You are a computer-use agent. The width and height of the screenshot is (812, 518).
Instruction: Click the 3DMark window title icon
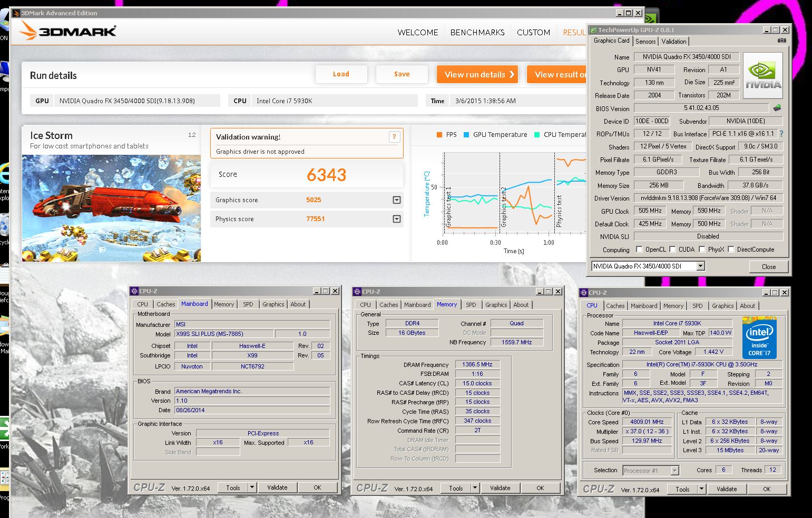click(x=16, y=13)
